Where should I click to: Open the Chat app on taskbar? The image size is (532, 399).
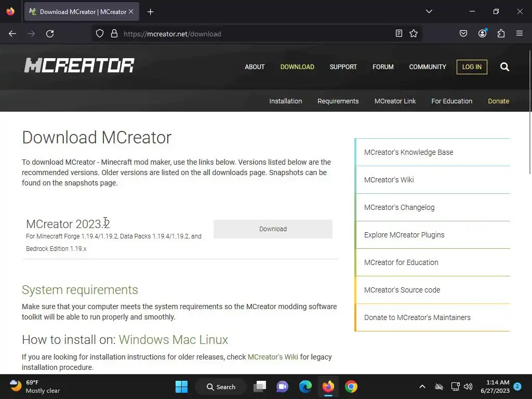click(x=282, y=387)
